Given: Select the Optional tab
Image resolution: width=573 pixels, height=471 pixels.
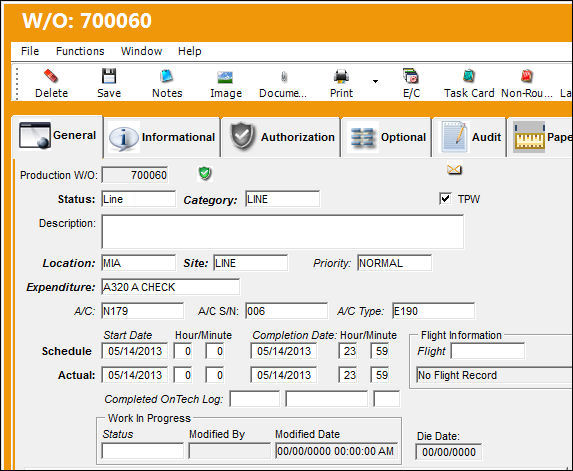Looking at the screenshot, I should coord(386,137).
